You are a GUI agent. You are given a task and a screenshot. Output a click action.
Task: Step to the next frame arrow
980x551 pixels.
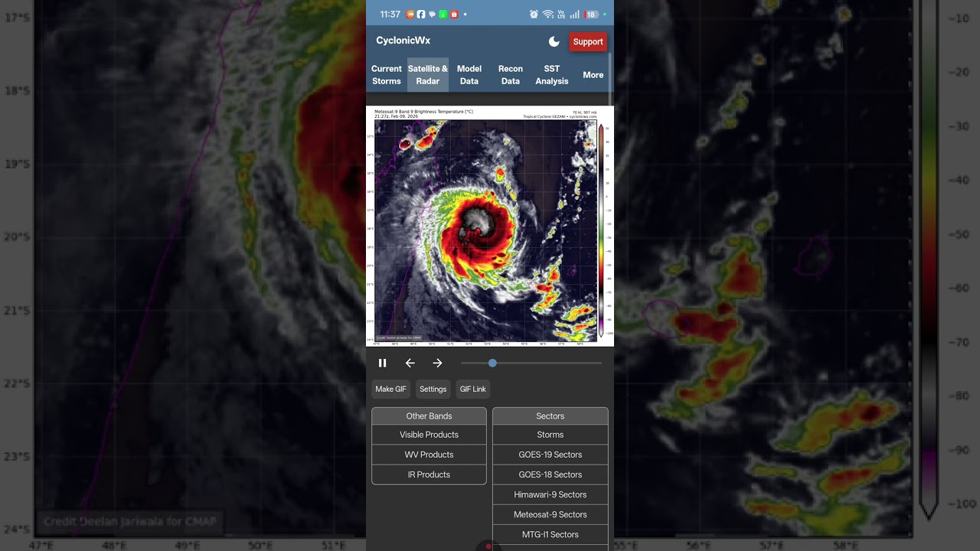coord(437,363)
